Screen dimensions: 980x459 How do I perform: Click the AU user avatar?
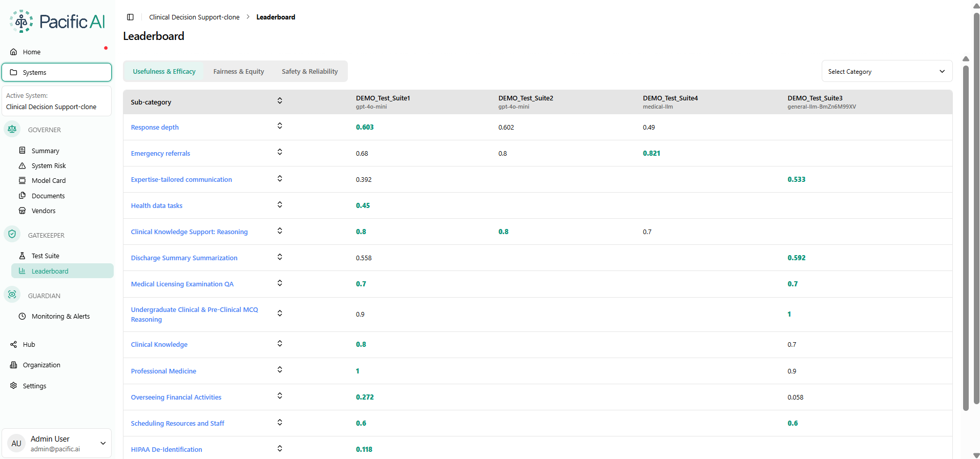[x=16, y=444]
